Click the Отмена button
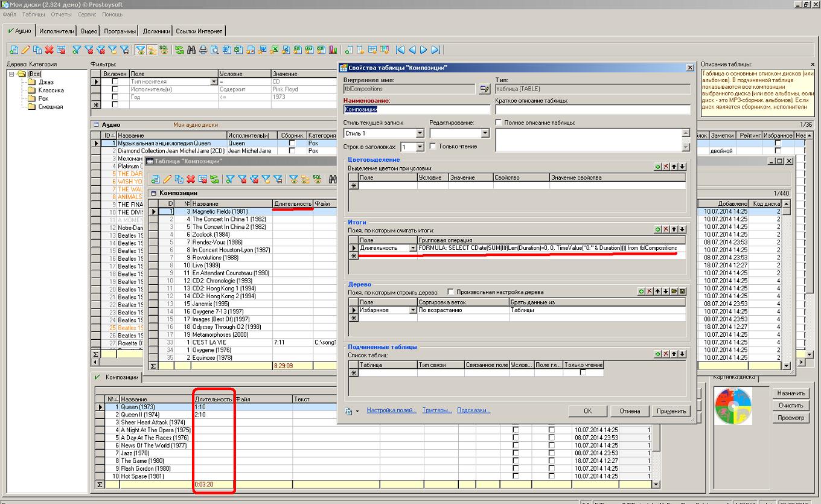The image size is (821, 504). tap(630, 410)
